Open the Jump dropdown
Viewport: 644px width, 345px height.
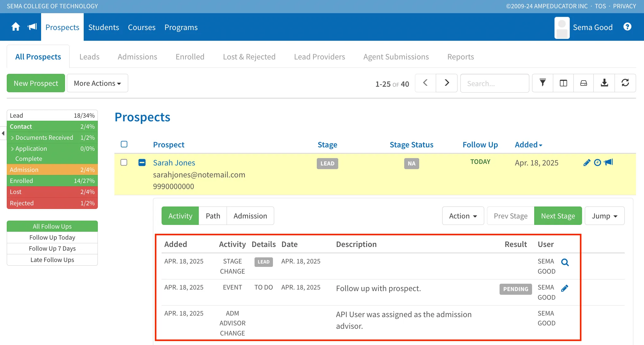click(604, 216)
